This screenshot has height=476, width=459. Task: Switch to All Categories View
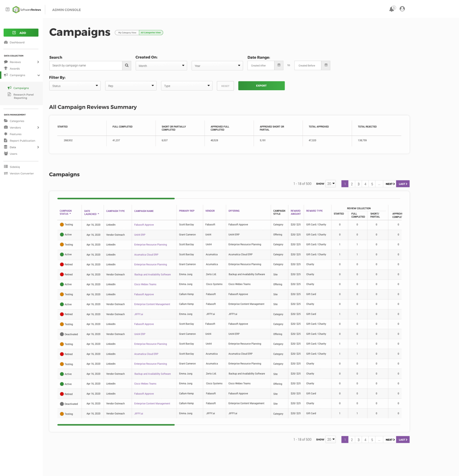(151, 33)
